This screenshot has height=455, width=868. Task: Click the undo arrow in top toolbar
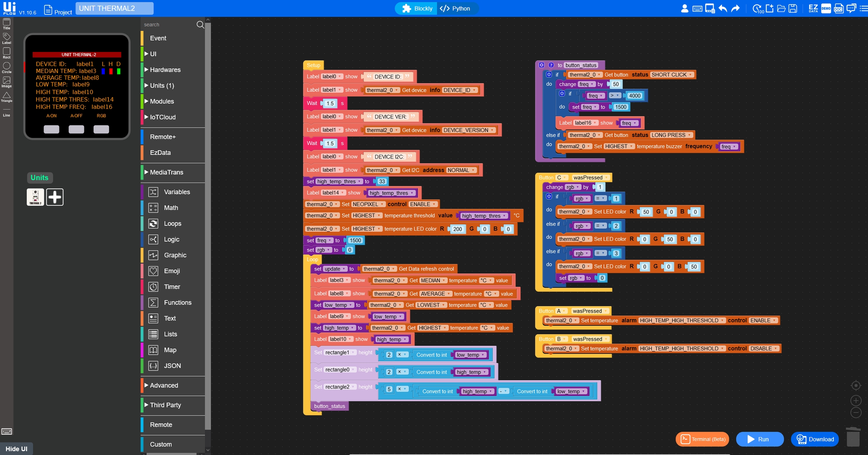click(x=722, y=8)
